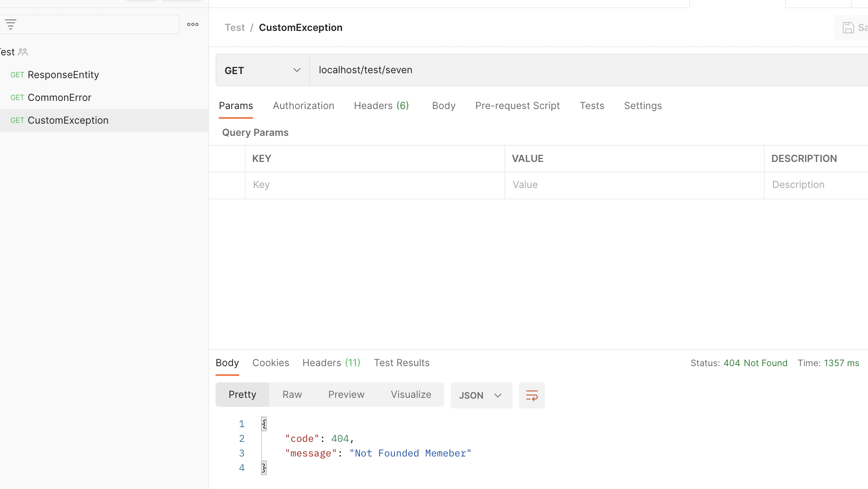Toggle the response word wrap icon
868x489 pixels.
point(532,395)
